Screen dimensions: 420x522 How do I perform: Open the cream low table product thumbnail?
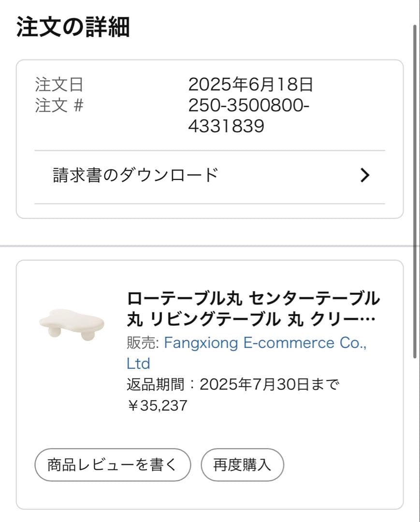72,324
